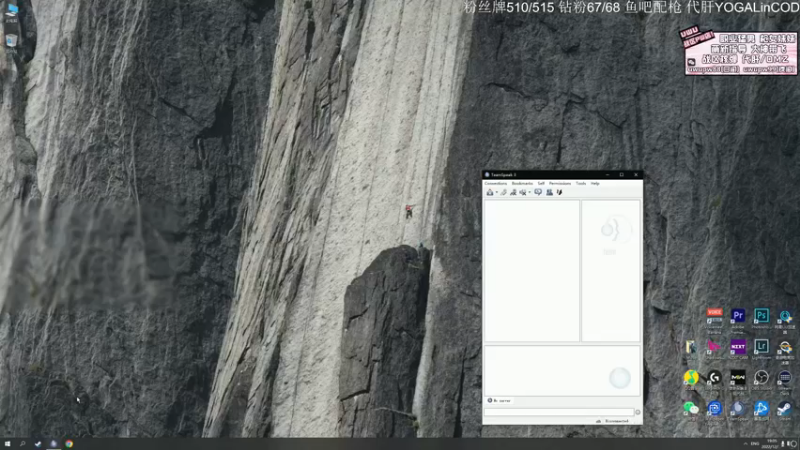Viewport: 800px width, 450px height.
Task: Toggle the mute speakers toolbar icon
Action: (x=522, y=192)
